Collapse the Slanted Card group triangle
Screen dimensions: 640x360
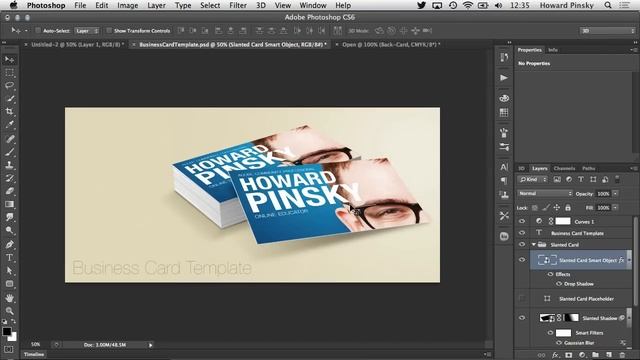tap(533, 244)
